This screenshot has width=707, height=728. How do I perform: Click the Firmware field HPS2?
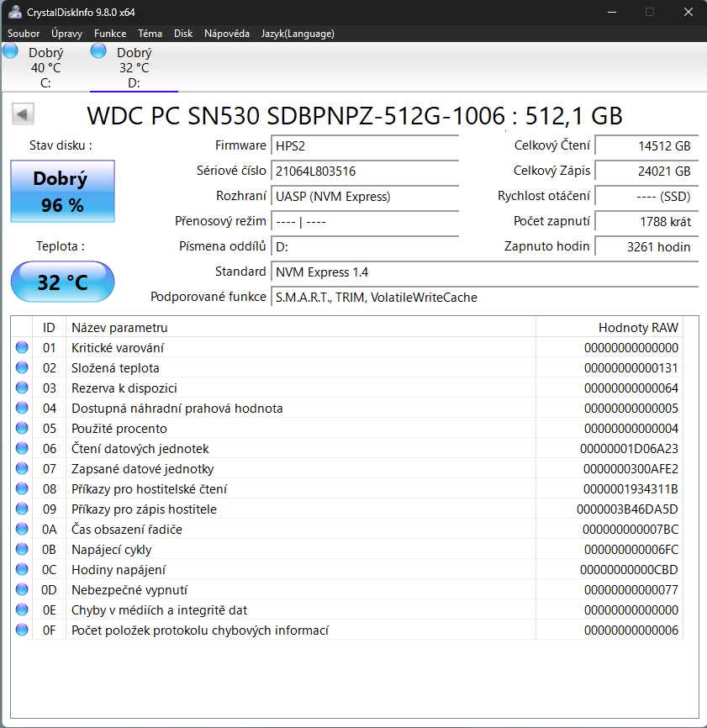365,145
